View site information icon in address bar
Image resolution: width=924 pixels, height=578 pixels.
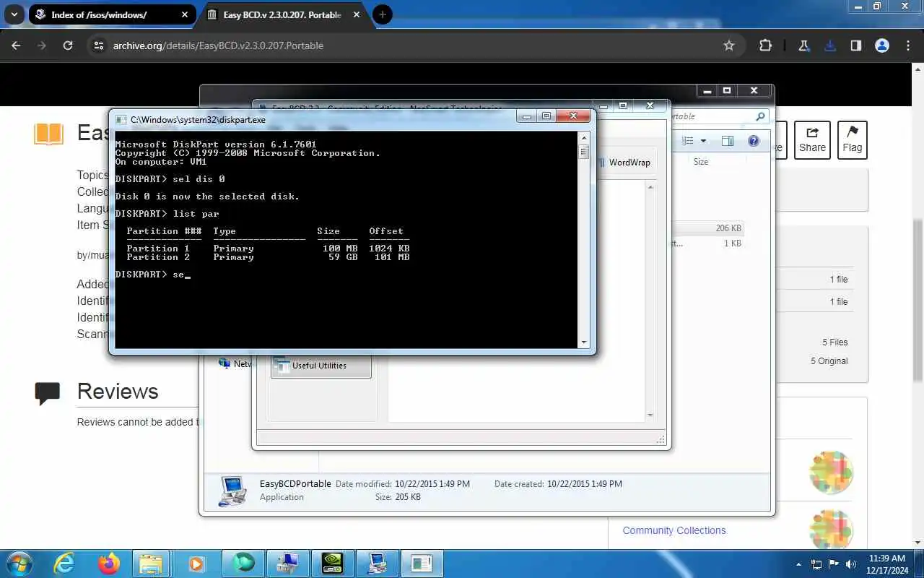point(99,46)
